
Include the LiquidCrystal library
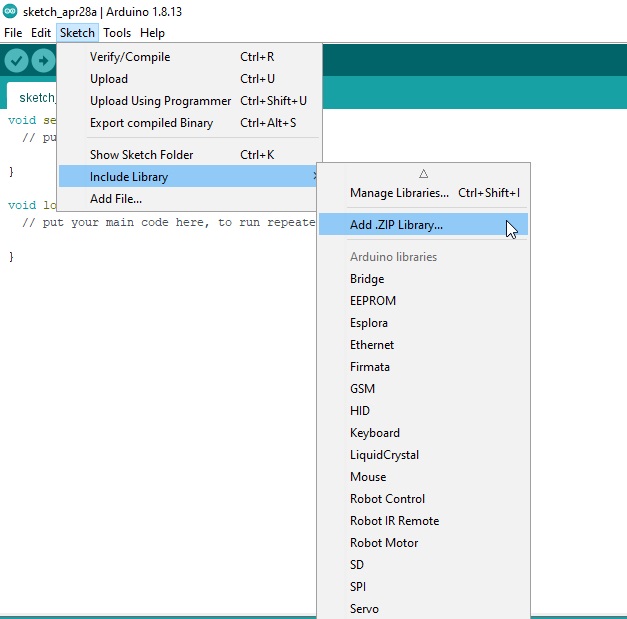(x=423, y=455)
